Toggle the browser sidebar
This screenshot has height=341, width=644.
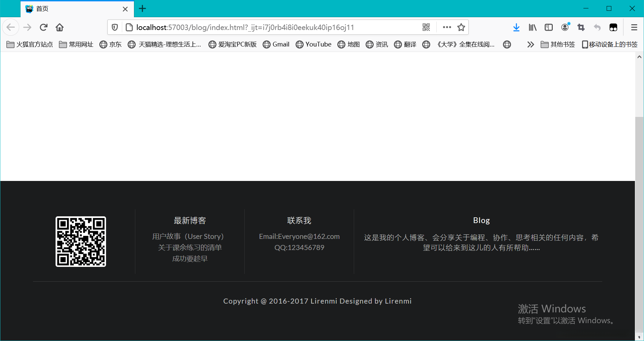coord(549,27)
